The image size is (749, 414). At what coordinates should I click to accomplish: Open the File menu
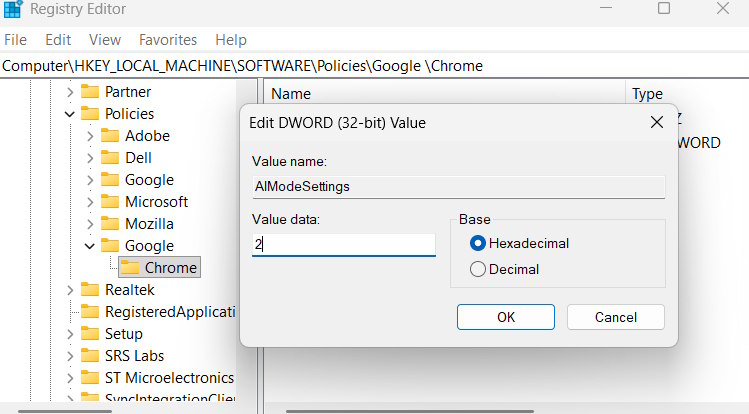click(15, 40)
